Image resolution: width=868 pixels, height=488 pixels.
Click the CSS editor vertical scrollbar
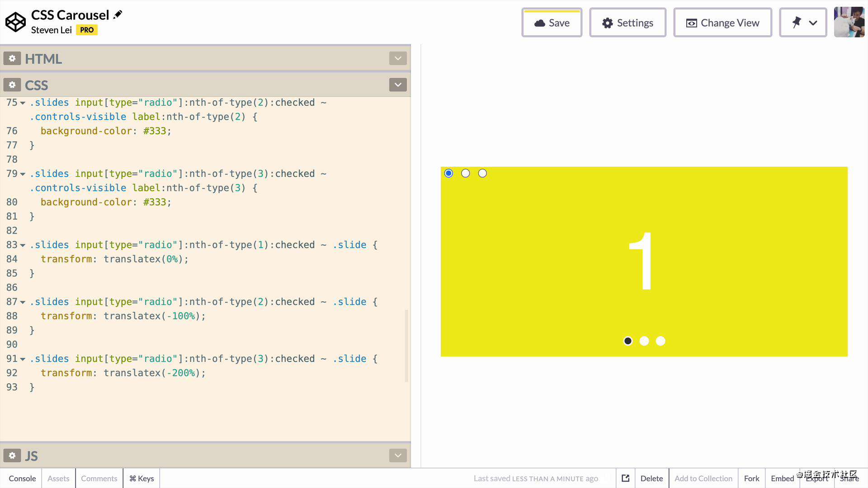coord(406,346)
